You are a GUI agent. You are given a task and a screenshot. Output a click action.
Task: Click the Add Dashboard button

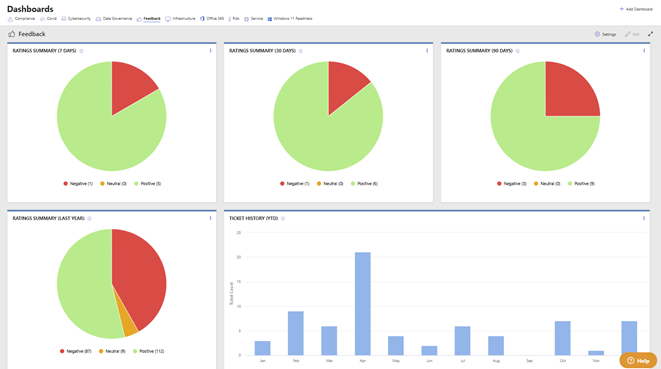click(636, 9)
